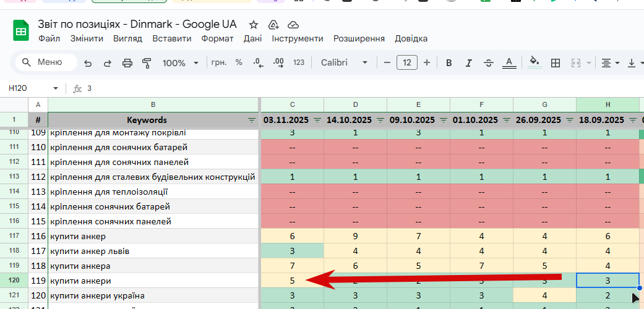Open the borders tool

point(556,63)
